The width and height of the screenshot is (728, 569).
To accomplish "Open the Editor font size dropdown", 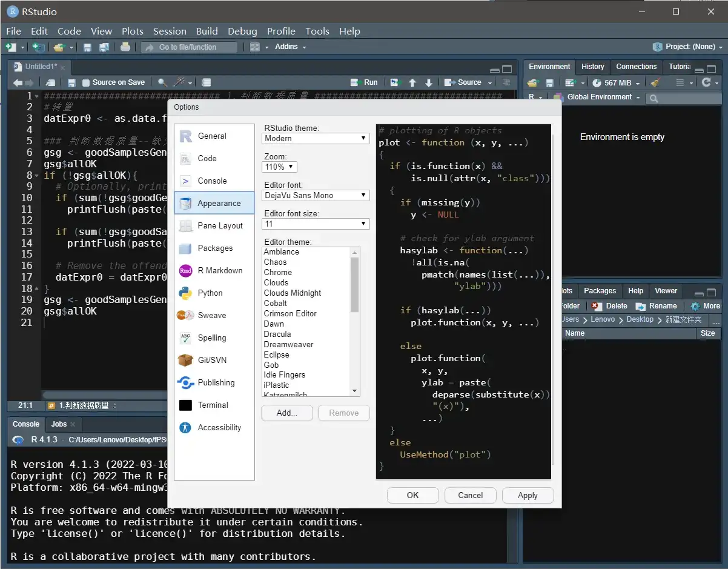I will (x=316, y=224).
